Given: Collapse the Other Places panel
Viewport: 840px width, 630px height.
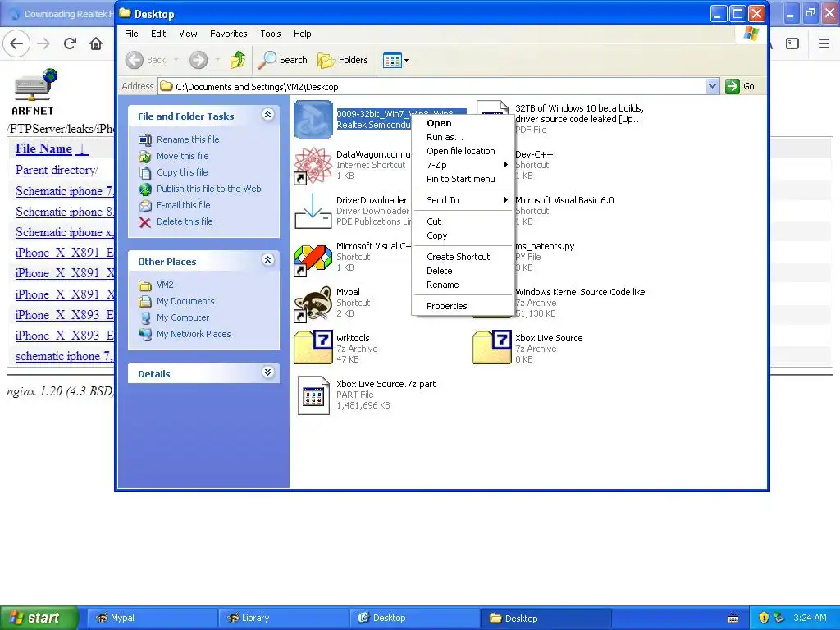Looking at the screenshot, I should (268, 260).
